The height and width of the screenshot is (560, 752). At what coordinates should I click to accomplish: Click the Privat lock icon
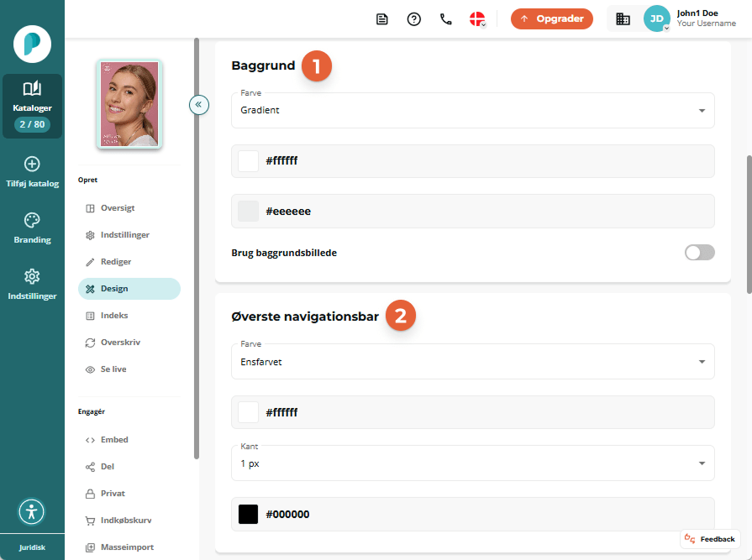click(x=90, y=494)
